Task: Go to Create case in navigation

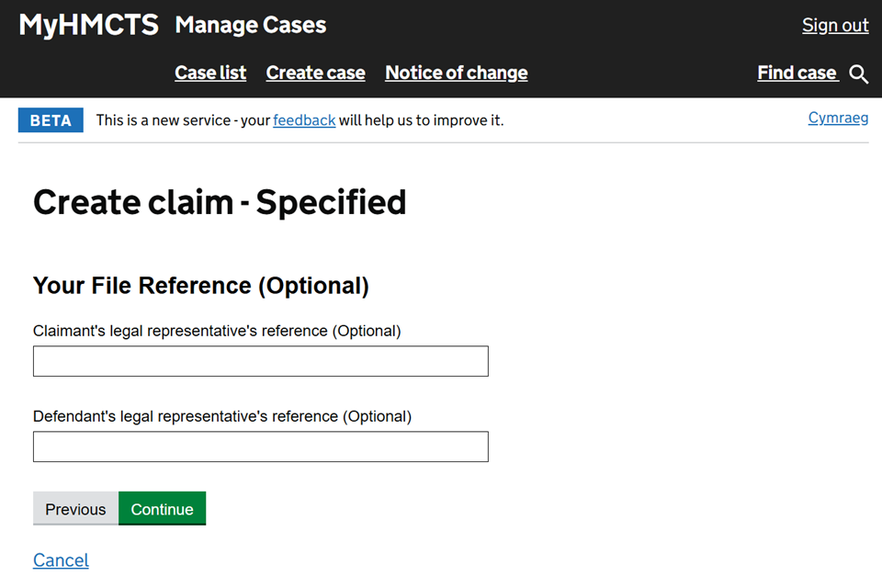Action: tap(315, 73)
